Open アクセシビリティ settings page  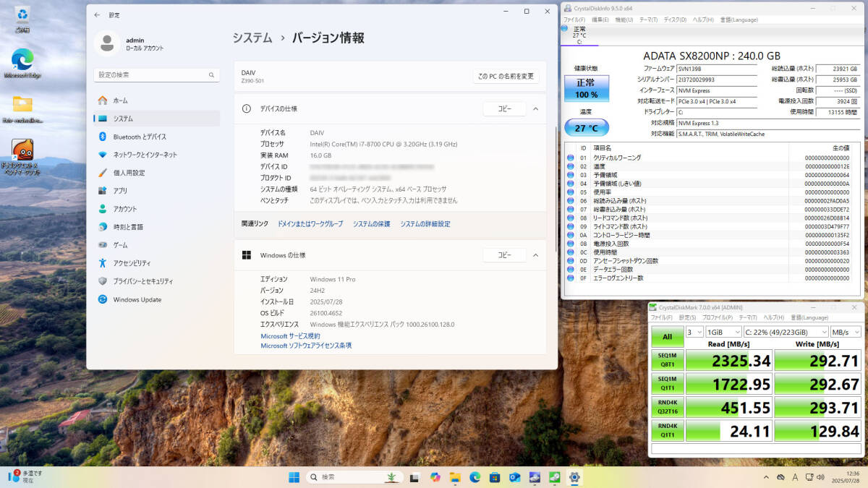click(156, 263)
